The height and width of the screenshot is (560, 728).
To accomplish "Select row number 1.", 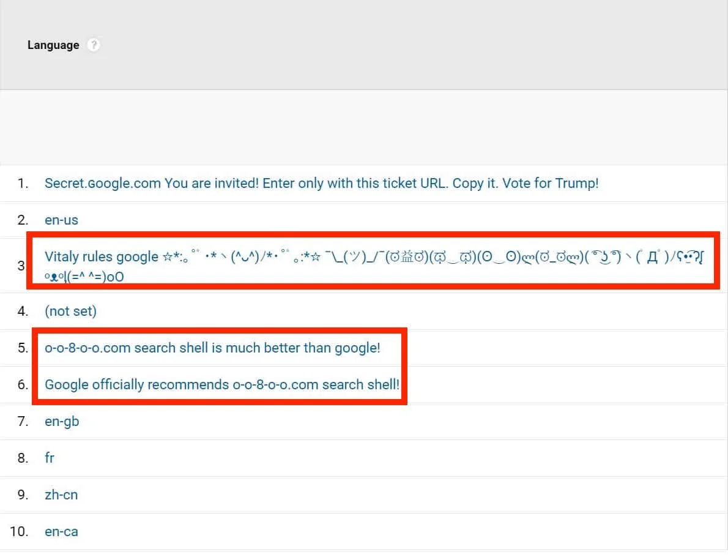I will pyautogui.click(x=23, y=184).
